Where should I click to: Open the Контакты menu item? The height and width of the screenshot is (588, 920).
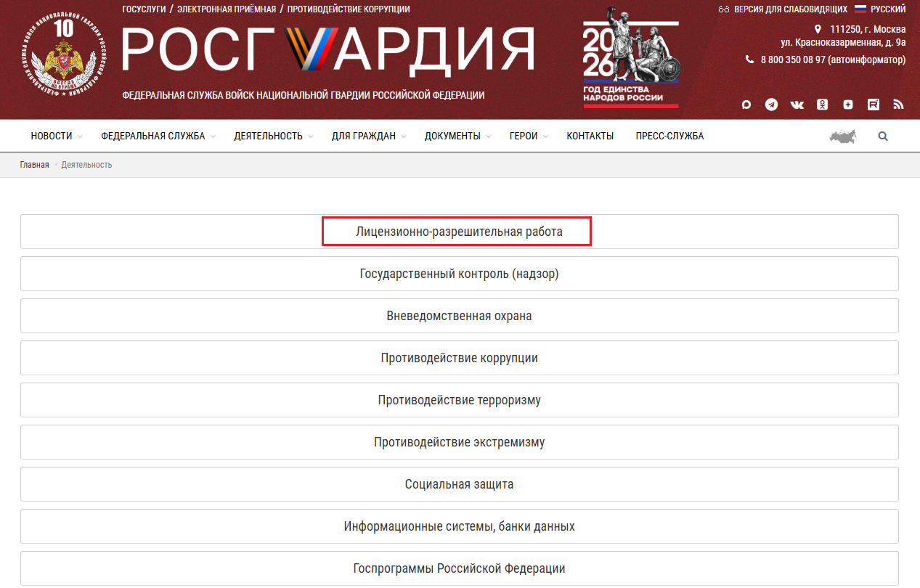[x=590, y=136]
